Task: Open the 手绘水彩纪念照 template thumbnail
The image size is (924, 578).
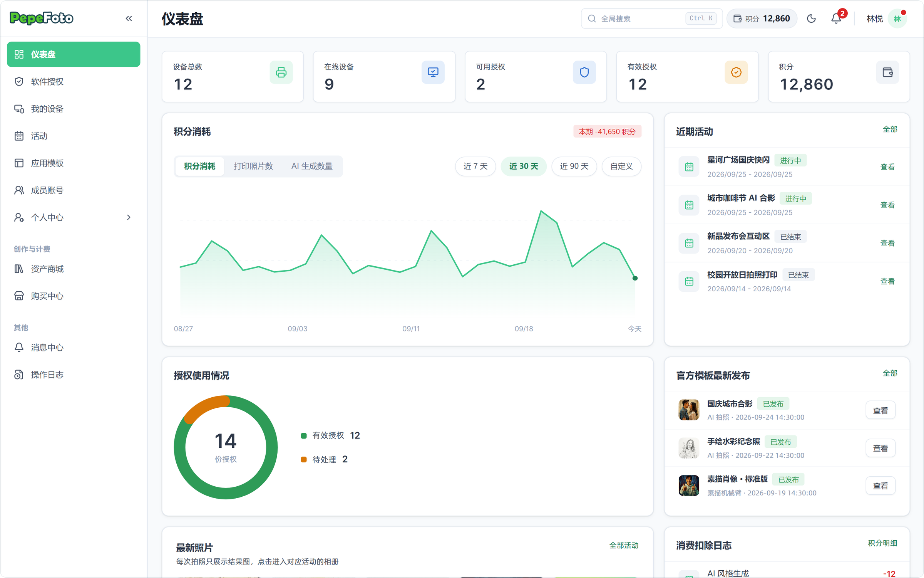Action: click(x=689, y=448)
